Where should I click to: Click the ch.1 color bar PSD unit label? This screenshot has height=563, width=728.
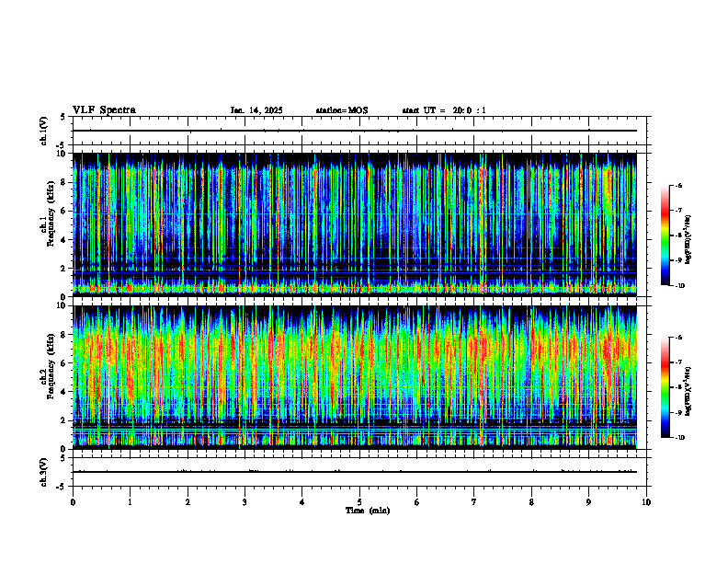point(688,240)
